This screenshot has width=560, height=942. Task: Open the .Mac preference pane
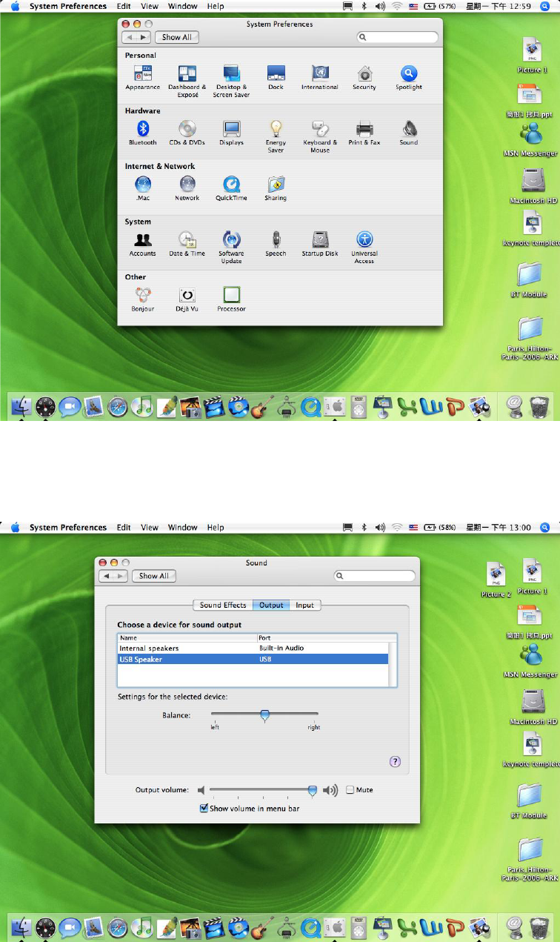point(143,188)
